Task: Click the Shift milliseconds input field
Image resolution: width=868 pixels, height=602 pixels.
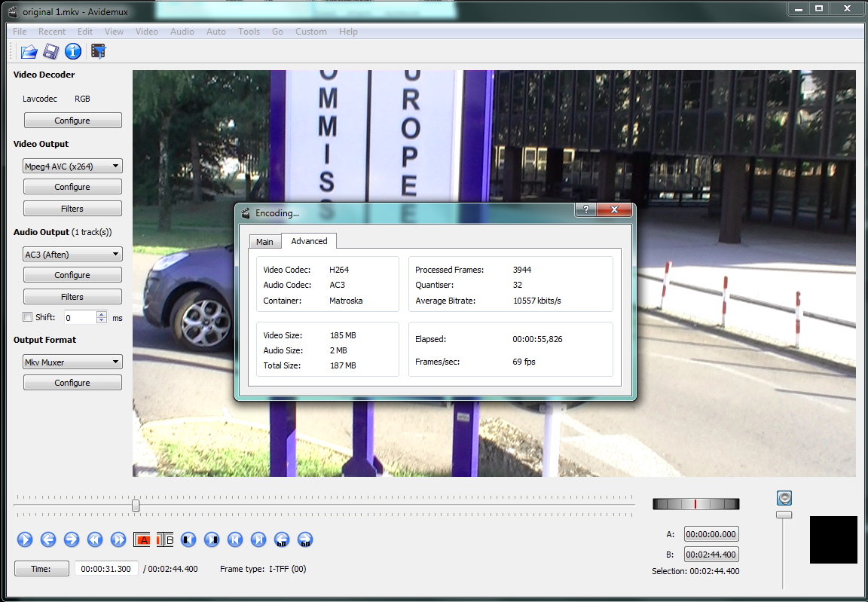Action: (x=81, y=318)
